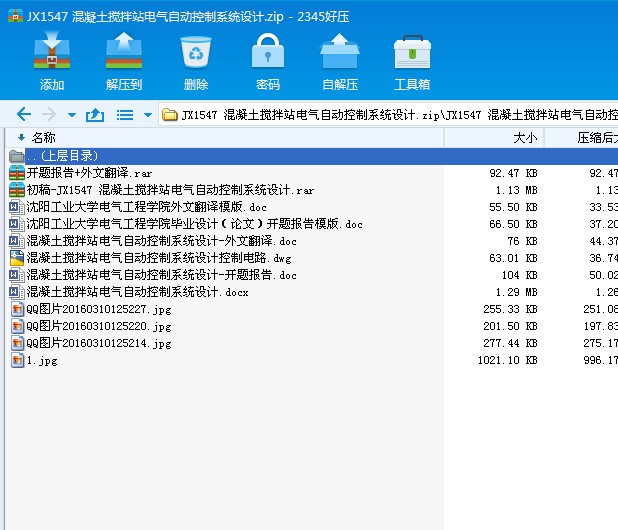Screen dimensions: 618x530
Task: Expand the view mode dropdown arrow
Action: [148, 115]
